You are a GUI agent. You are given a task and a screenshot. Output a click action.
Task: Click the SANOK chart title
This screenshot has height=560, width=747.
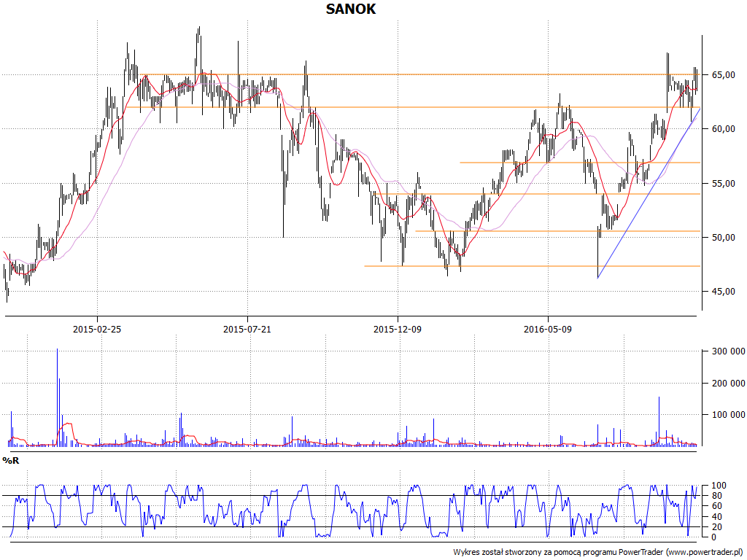[x=351, y=9]
